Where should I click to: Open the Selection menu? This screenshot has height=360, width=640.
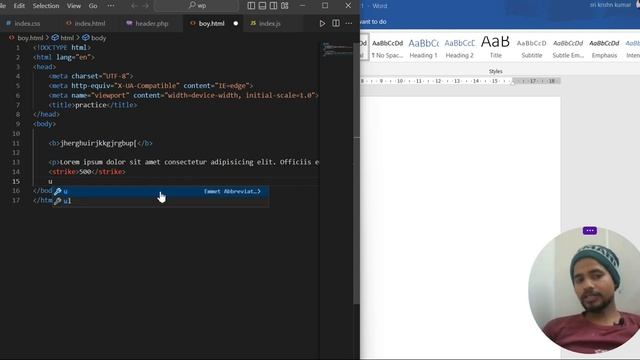[x=46, y=6]
